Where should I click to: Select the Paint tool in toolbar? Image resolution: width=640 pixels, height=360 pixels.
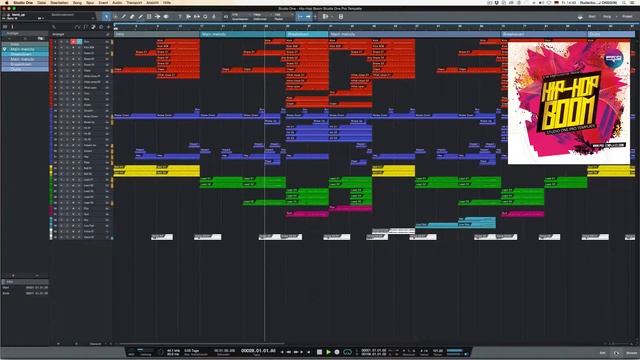coord(140,17)
